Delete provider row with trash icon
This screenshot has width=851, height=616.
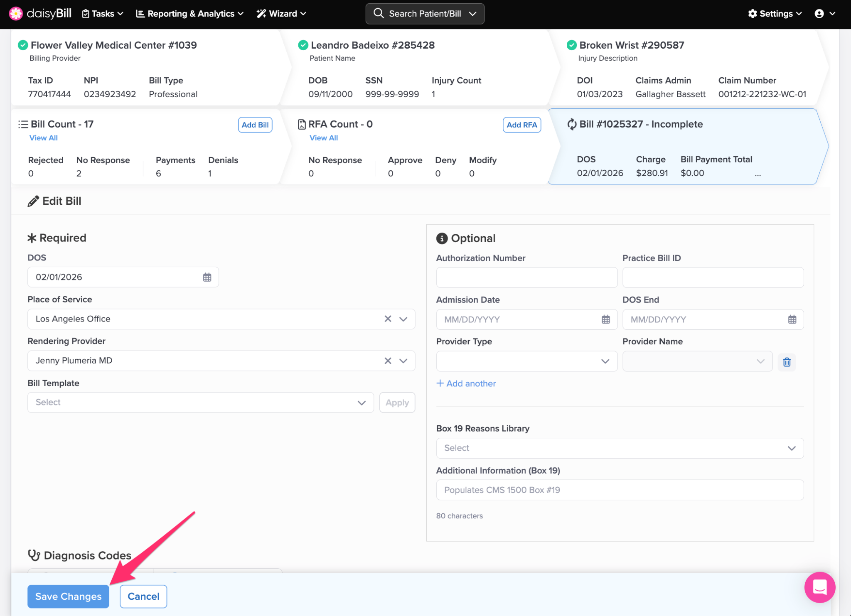pyautogui.click(x=787, y=362)
